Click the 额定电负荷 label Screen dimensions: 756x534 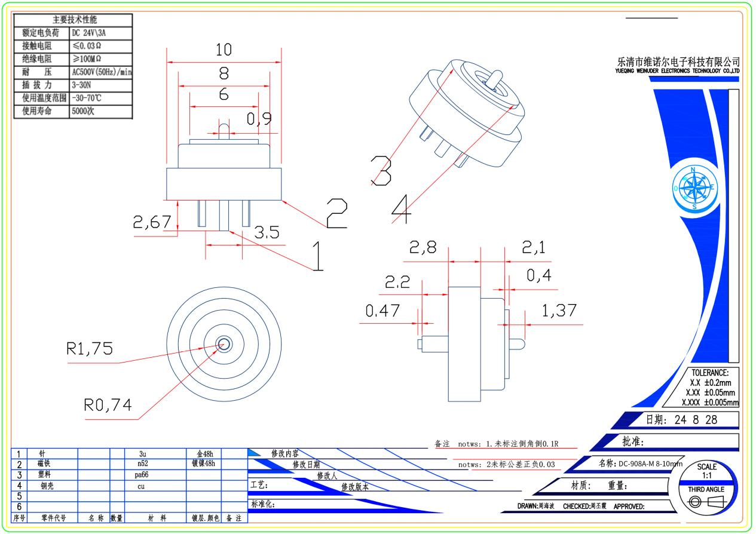pyautogui.click(x=41, y=33)
